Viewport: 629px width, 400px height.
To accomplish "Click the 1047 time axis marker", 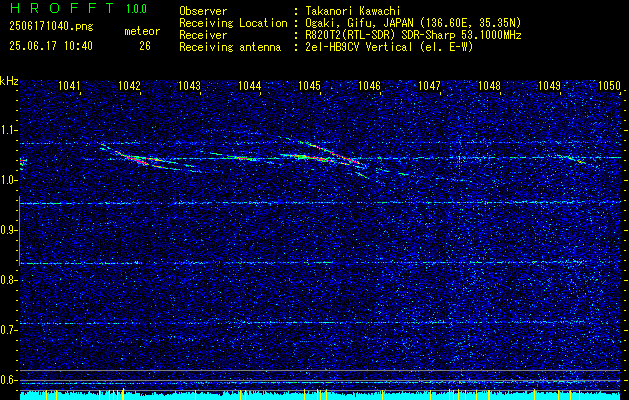I will (430, 85).
